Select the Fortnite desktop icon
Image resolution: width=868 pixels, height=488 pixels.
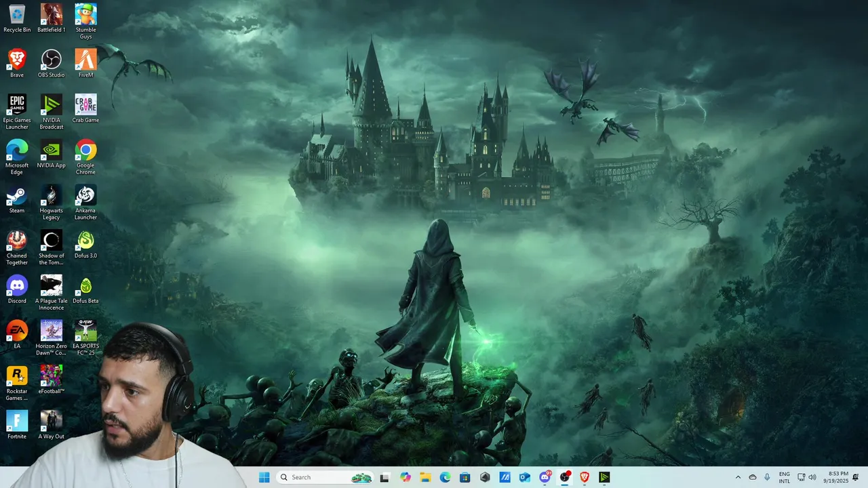pyautogui.click(x=17, y=425)
